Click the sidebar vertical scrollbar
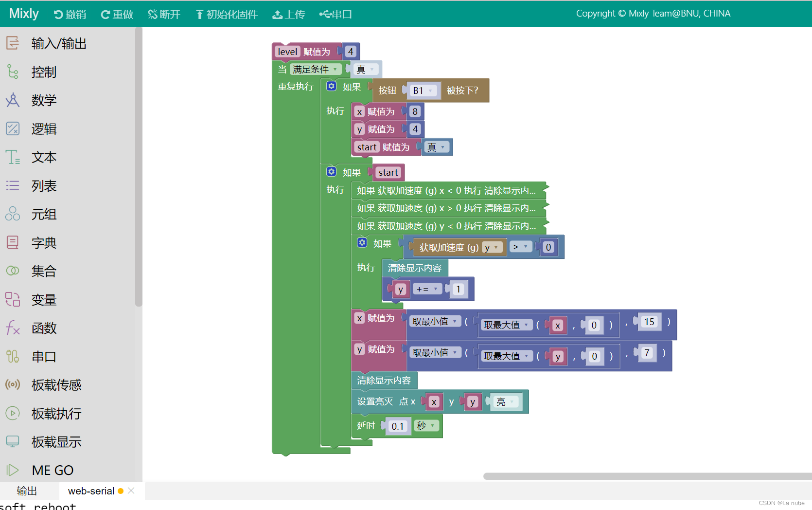 pos(139,166)
